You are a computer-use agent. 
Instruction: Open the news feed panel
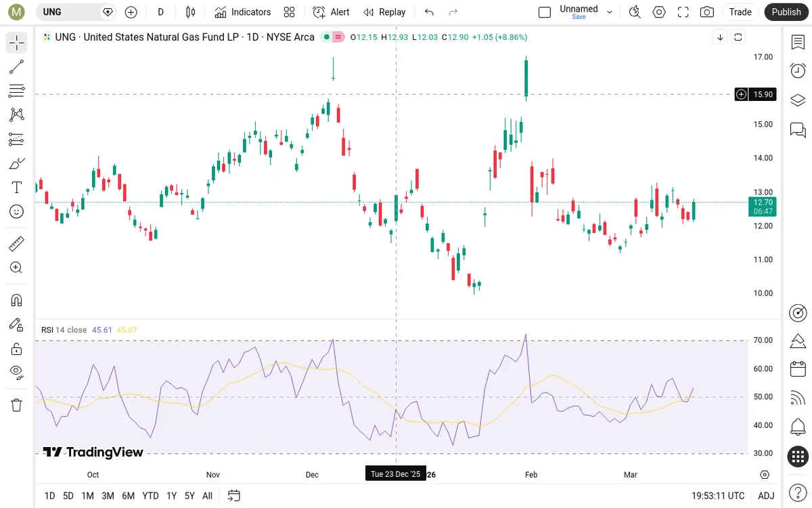[x=798, y=398]
